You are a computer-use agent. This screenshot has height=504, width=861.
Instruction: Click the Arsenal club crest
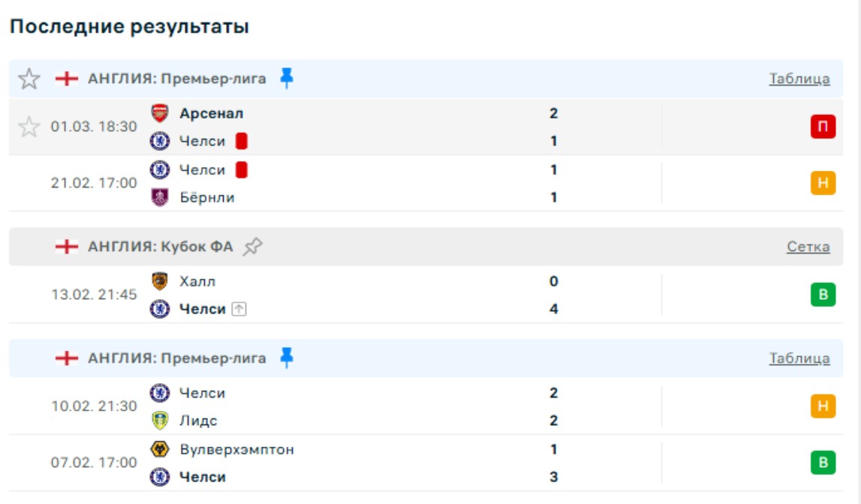tap(160, 114)
